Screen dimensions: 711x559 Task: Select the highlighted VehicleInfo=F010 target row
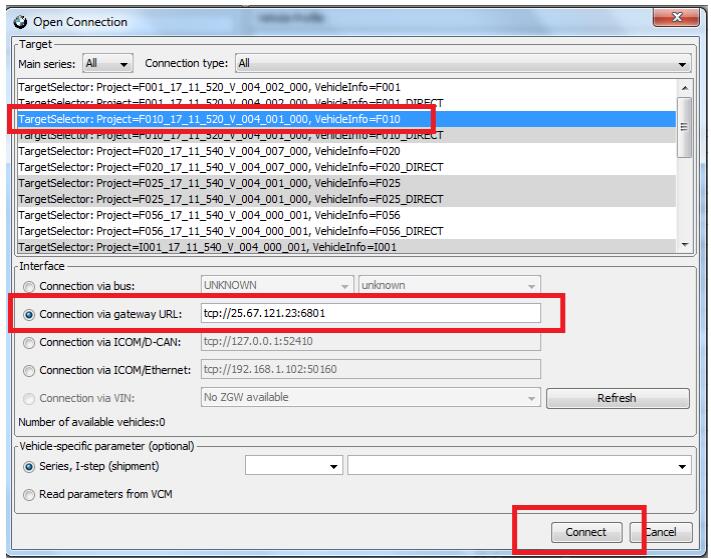[x=346, y=119]
